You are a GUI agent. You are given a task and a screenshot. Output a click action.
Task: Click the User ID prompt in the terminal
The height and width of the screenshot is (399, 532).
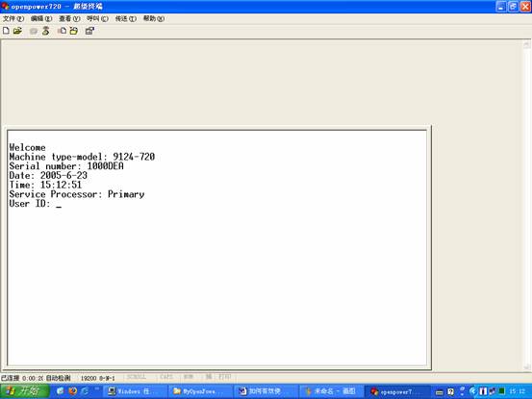pyautogui.click(x=30, y=204)
